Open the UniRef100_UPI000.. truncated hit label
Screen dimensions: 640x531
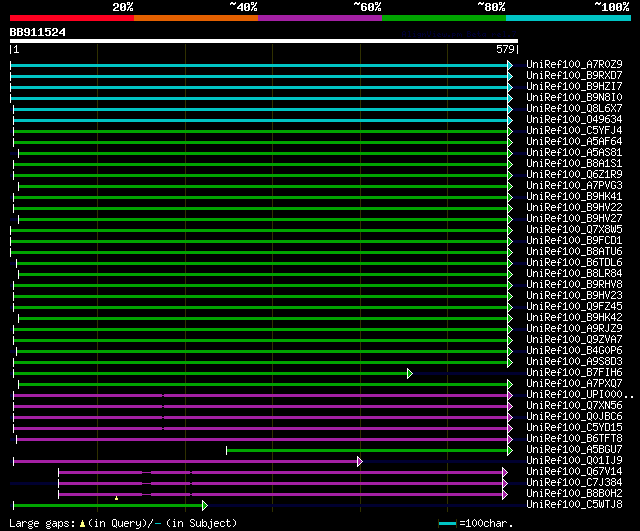click(x=579, y=396)
